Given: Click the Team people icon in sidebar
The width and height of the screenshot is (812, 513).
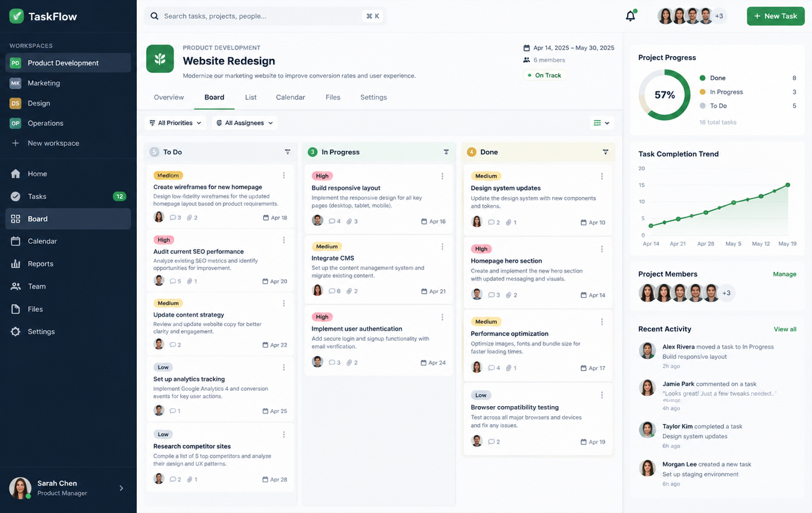Looking at the screenshot, I should pos(15,287).
